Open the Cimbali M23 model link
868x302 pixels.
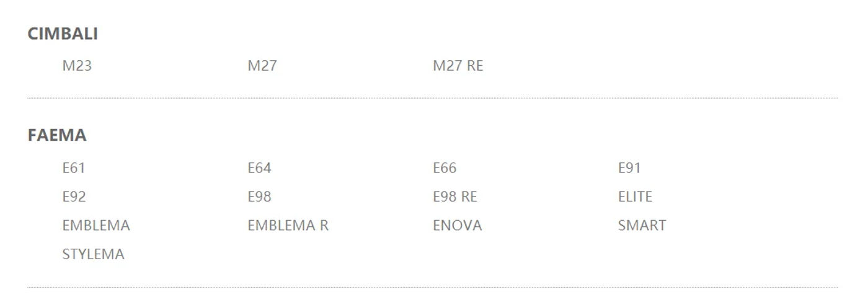(x=77, y=66)
